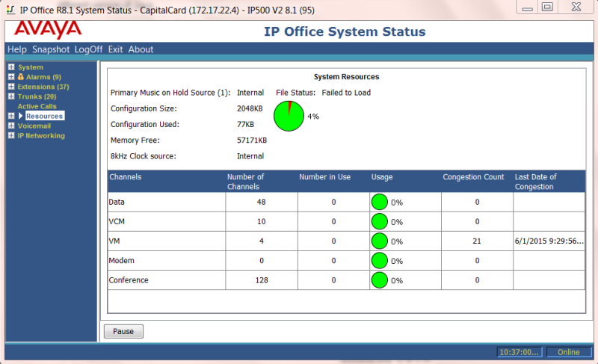Expand the IP Networking node
Image resolution: width=598 pixels, height=364 pixels.
pos(11,136)
